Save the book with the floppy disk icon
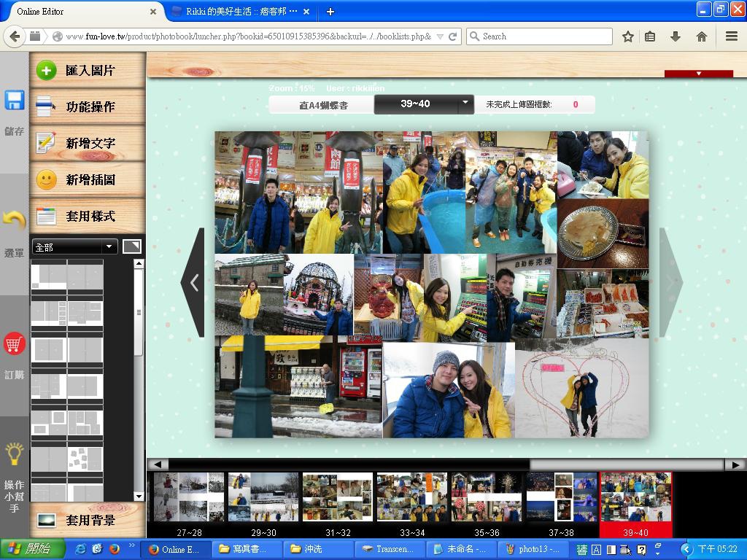747x560 pixels. (x=15, y=101)
